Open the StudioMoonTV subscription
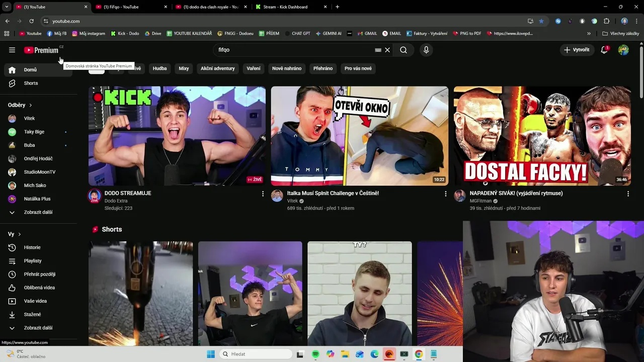 pos(38,172)
